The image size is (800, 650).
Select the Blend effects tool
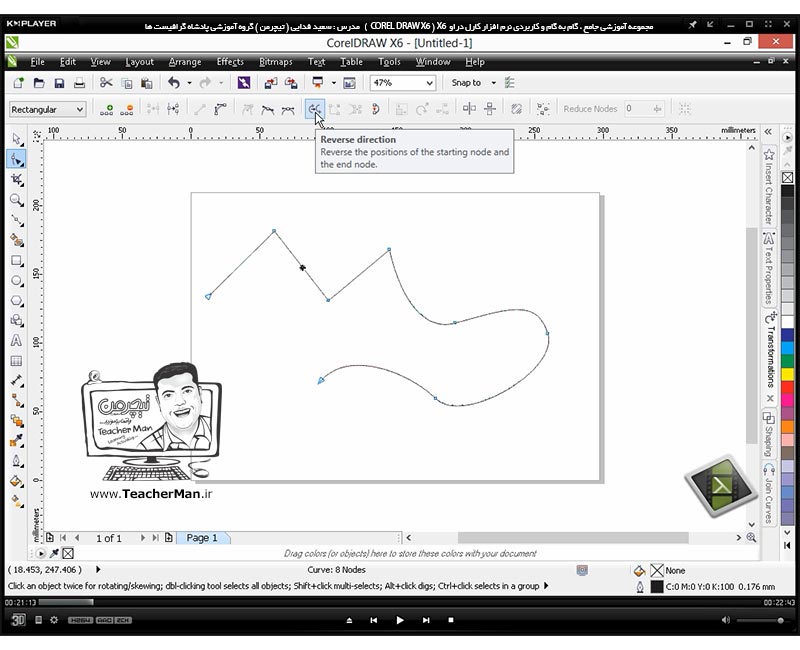(x=16, y=421)
